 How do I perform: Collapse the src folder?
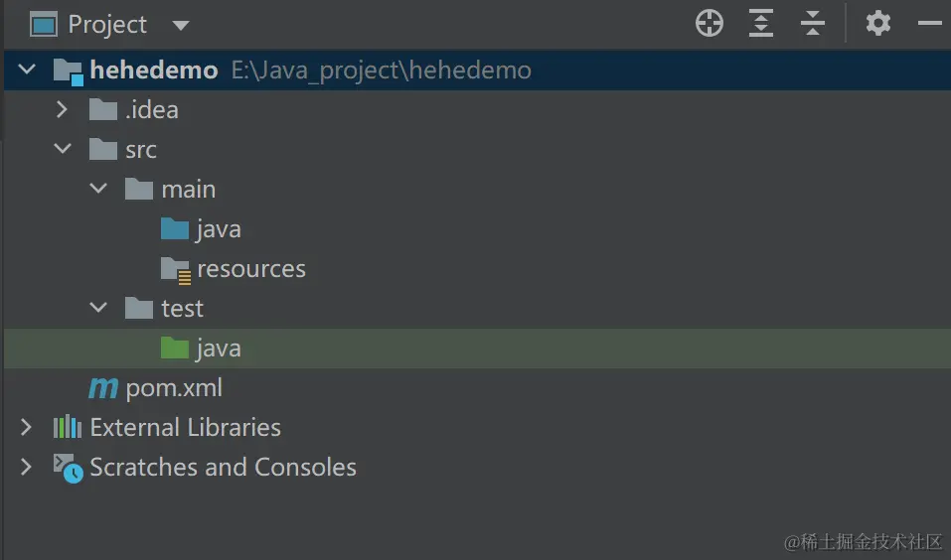63,150
